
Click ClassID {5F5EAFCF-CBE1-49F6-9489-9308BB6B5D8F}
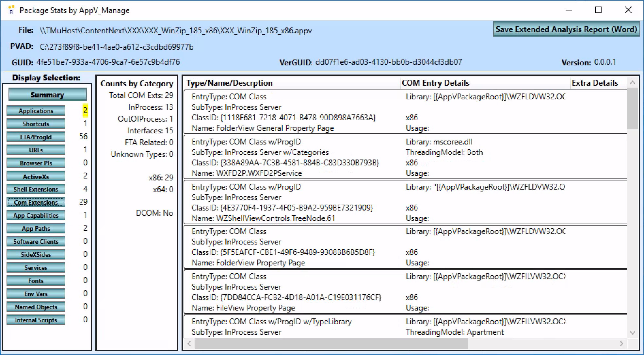coord(283,252)
